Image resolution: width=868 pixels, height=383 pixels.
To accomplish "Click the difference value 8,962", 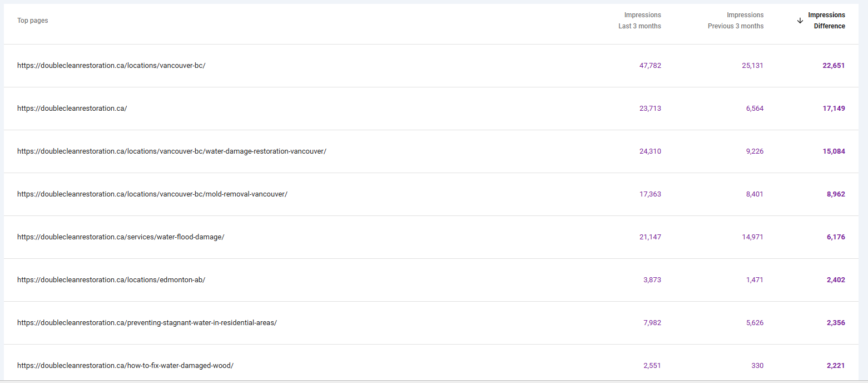I will (836, 194).
